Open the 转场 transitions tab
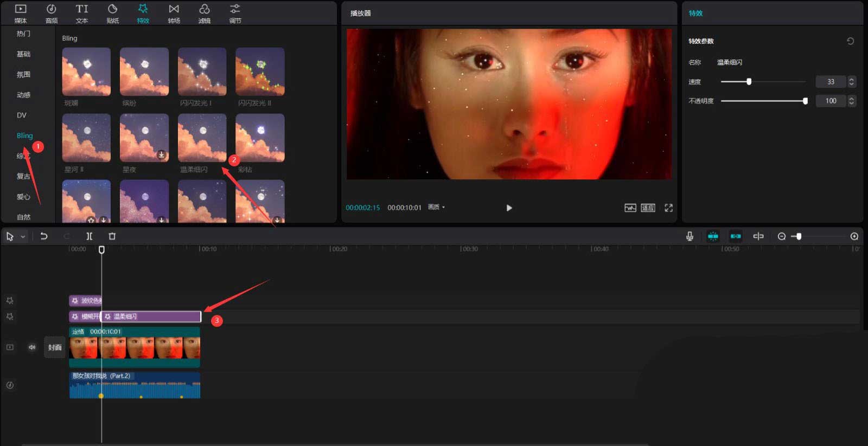 174,13
